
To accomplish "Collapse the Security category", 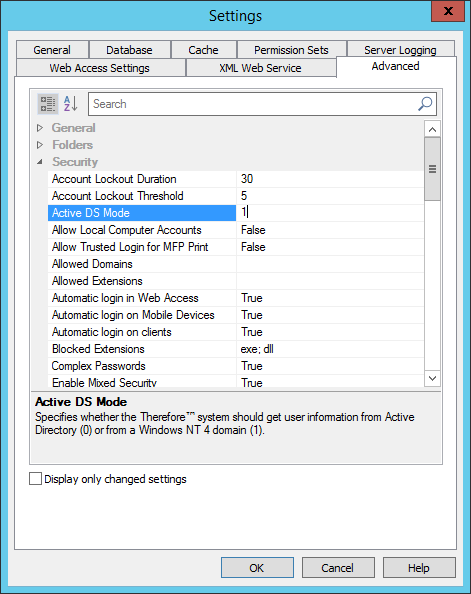I will [x=40, y=162].
